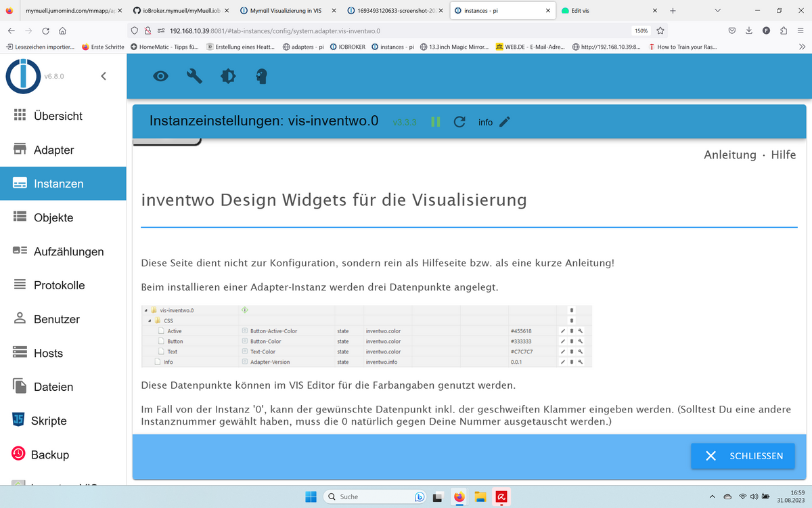This screenshot has height=508, width=812.
Task: Open a new browser tab
Action: pos(673,11)
